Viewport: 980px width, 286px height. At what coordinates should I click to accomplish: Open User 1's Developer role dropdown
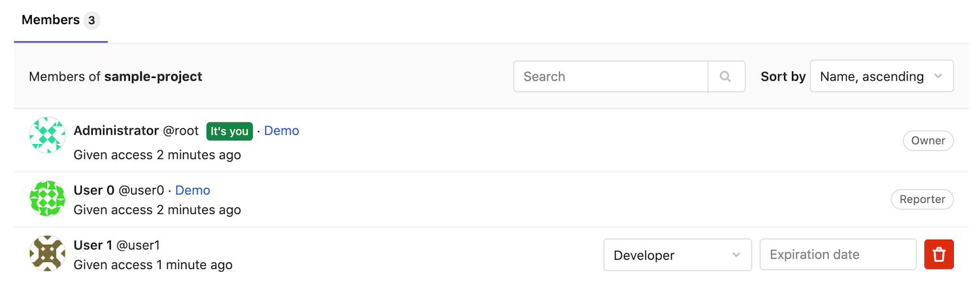(677, 255)
